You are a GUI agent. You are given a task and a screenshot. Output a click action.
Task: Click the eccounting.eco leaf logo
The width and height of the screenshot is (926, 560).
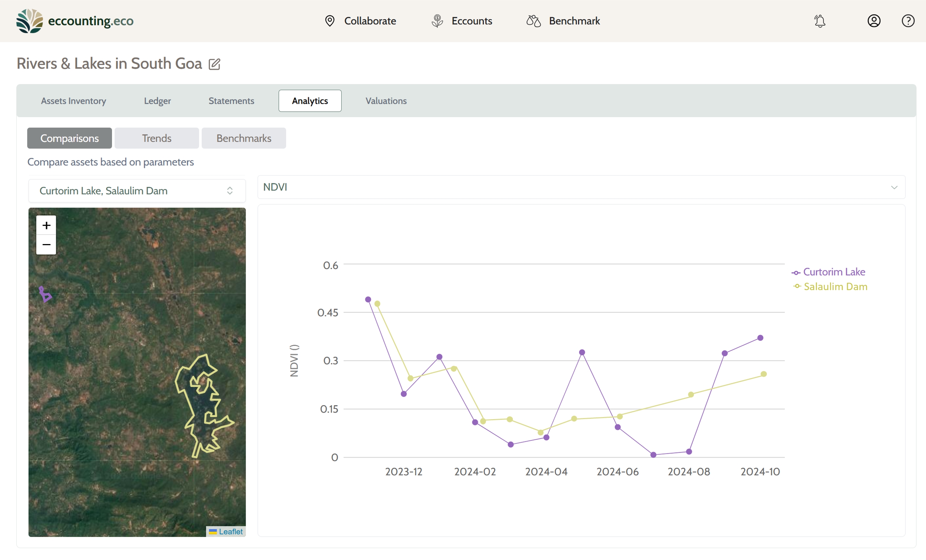click(29, 21)
